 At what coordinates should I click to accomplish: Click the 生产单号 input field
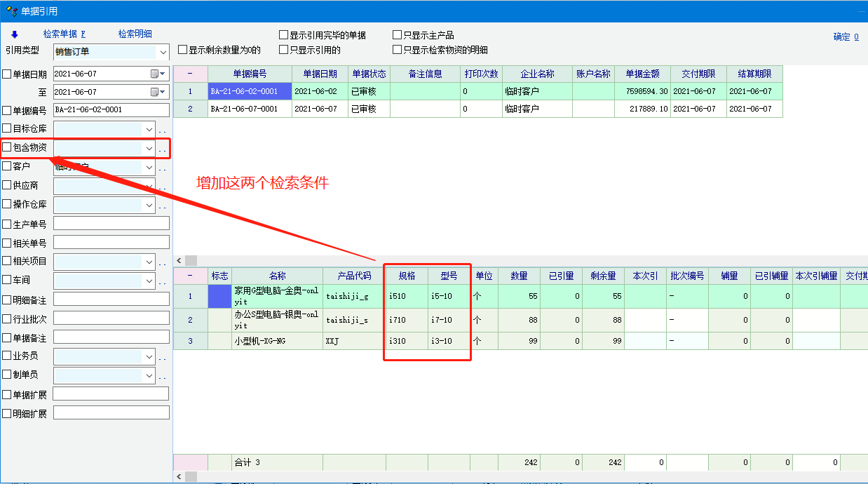111,224
